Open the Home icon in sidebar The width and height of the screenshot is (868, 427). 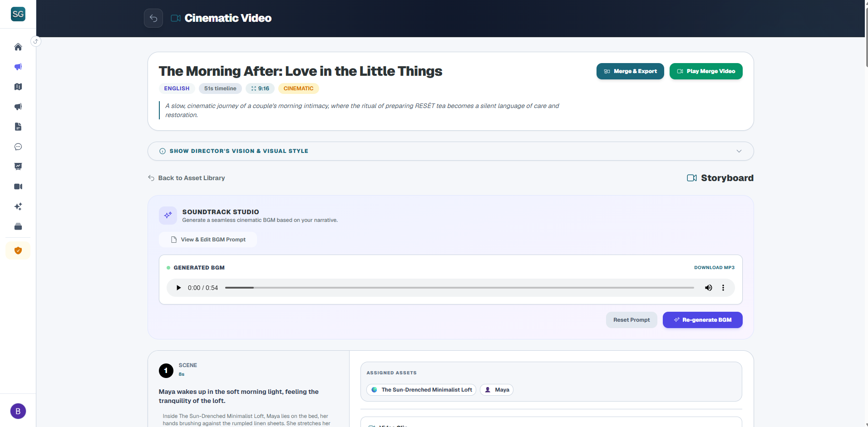coord(18,47)
